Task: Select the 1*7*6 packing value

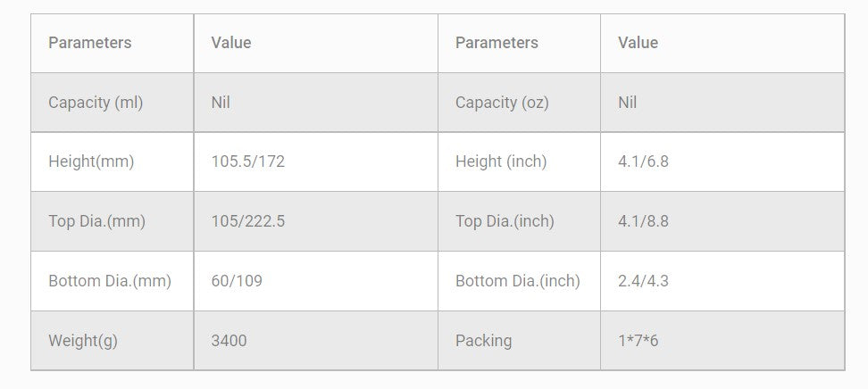Action: (638, 341)
